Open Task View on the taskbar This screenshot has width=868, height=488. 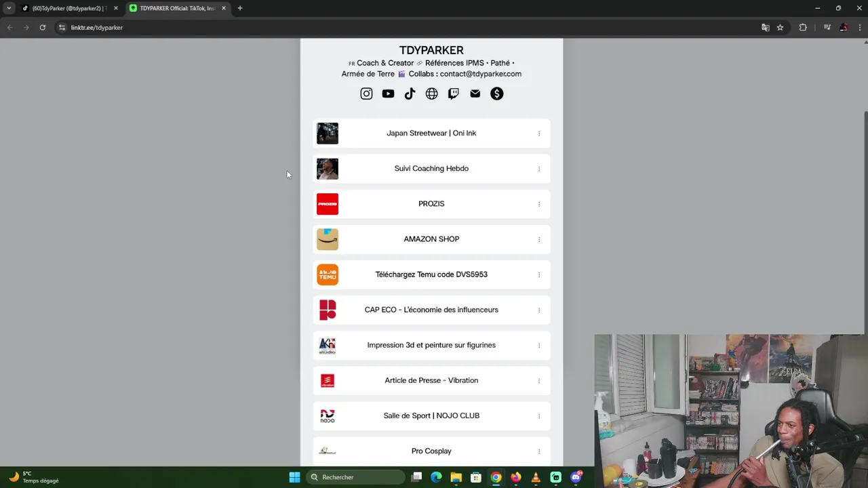click(x=416, y=477)
